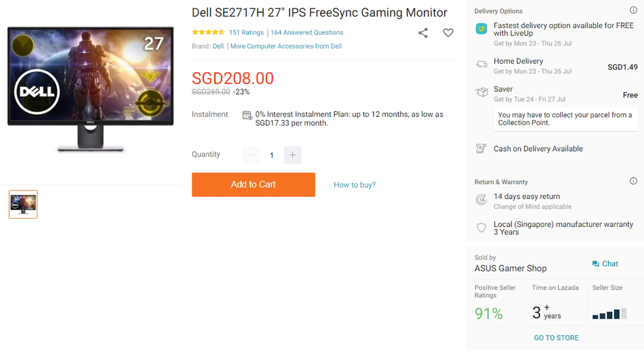Viewport: 644px width, 355px height.
Task: Click the Add to Cart button
Action: coord(253,185)
